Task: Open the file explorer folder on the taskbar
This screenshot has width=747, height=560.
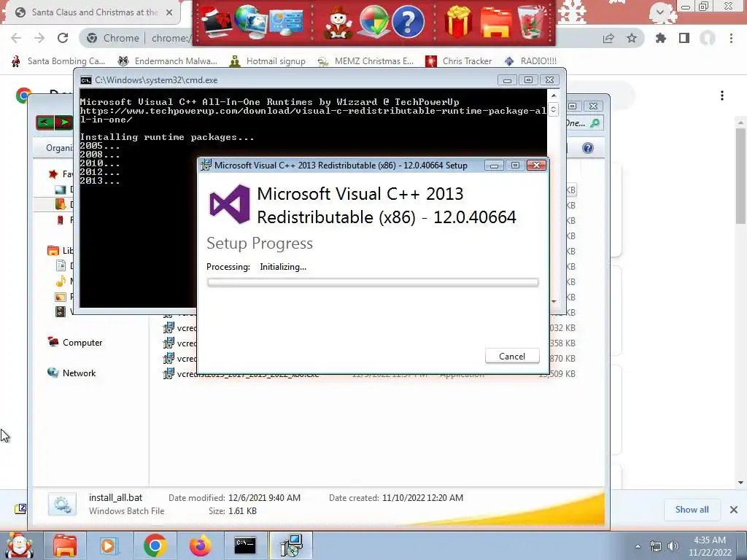Action: [65, 545]
